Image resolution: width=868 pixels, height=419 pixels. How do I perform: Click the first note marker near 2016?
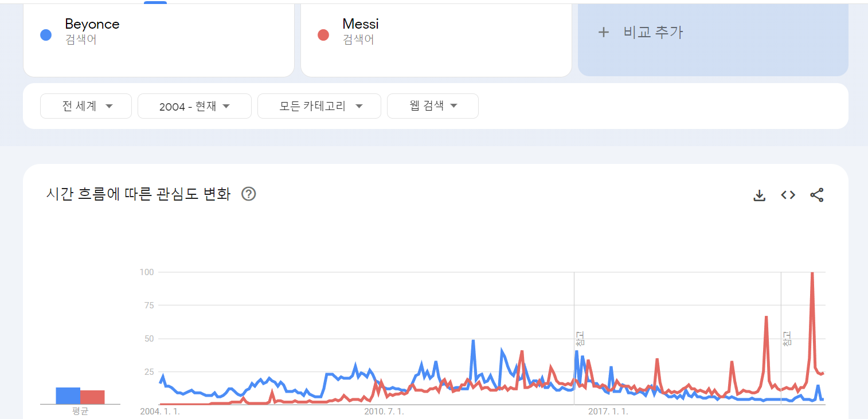pos(580,338)
